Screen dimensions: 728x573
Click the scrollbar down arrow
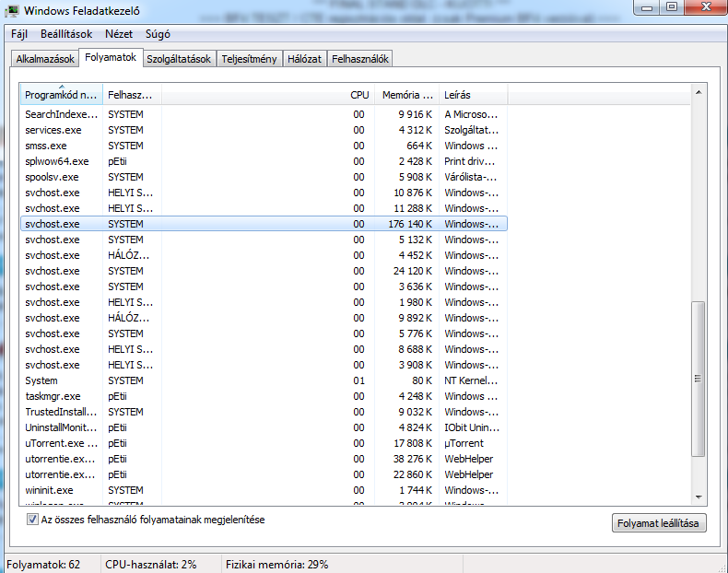[699, 495]
